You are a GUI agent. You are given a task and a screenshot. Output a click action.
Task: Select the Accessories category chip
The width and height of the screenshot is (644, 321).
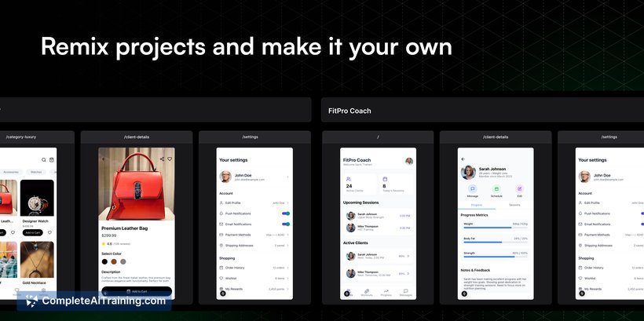pyautogui.click(x=9, y=172)
